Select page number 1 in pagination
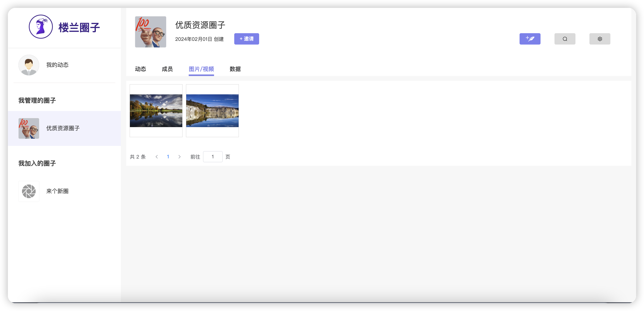This screenshot has width=644, height=311. tap(168, 157)
